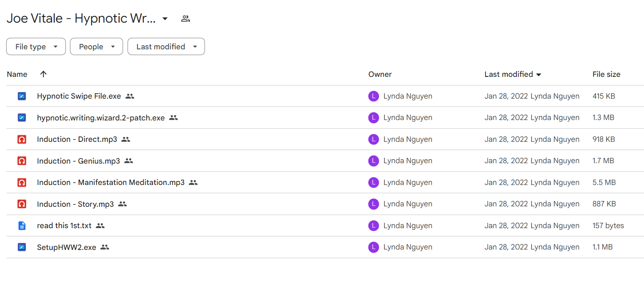644x289 pixels.
Task: Click the 157 bytes file size value
Action: click(608, 226)
